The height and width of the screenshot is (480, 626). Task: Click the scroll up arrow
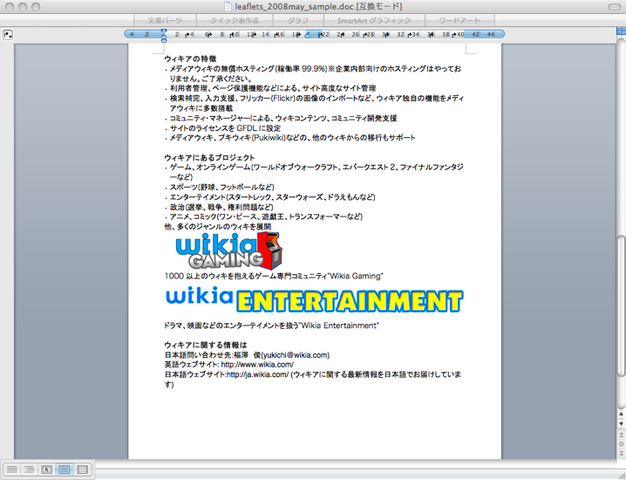coord(621,414)
